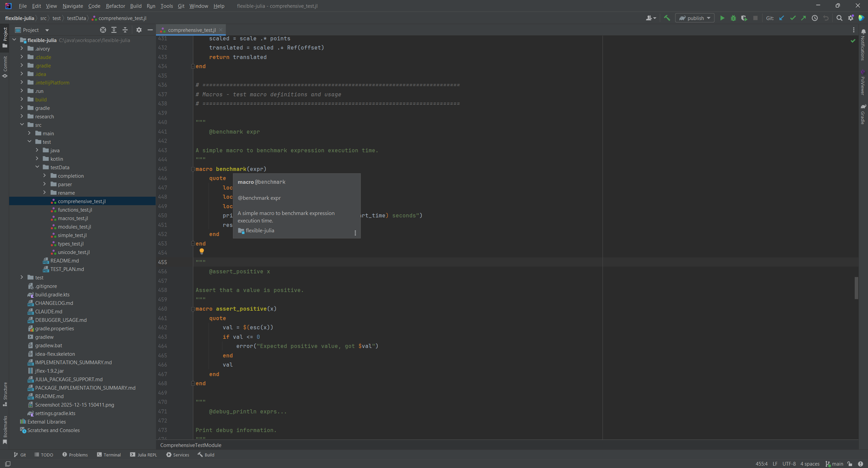Expand the completion folder
This screenshot has height=468, width=868.
click(x=45, y=176)
